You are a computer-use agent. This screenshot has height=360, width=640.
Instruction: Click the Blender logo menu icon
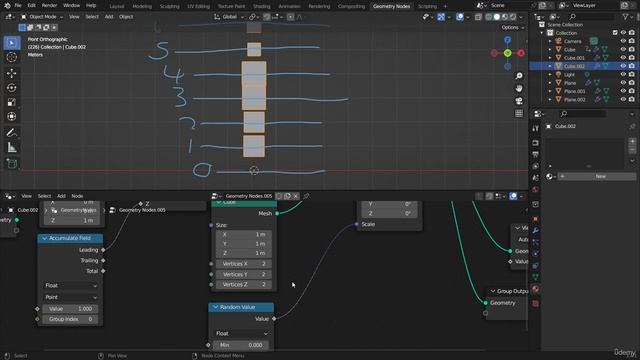[x=7, y=6]
